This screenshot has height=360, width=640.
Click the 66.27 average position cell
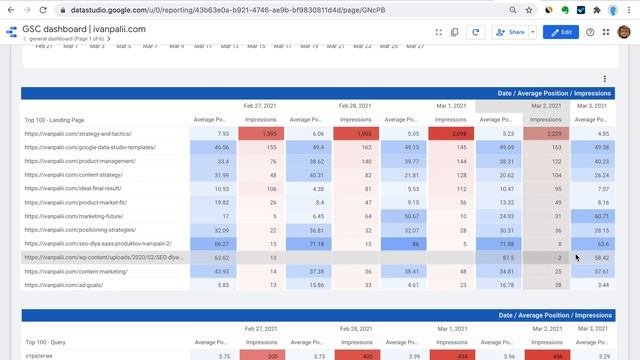[x=213, y=244]
